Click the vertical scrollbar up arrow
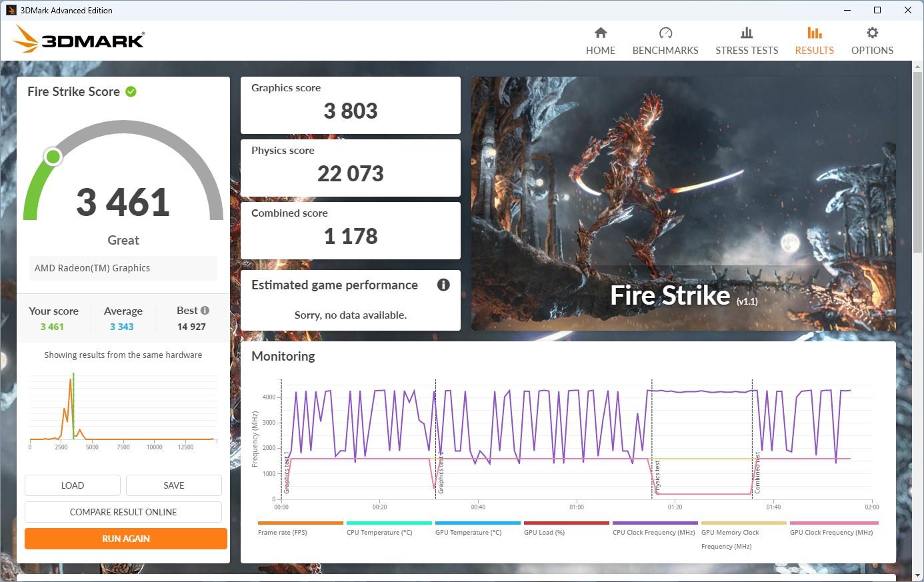924x582 pixels. click(917, 67)
